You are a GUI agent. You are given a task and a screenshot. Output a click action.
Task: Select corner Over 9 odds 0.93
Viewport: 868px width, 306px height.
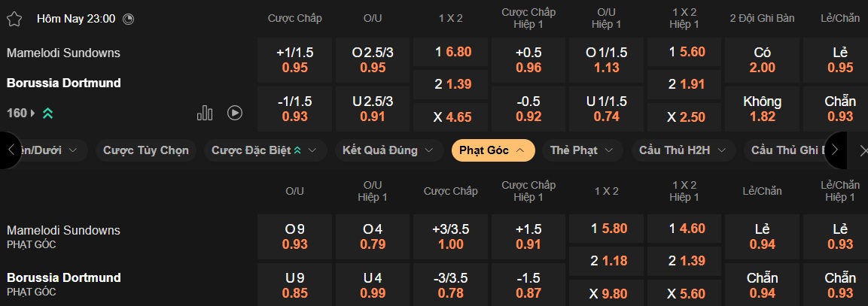294,237
